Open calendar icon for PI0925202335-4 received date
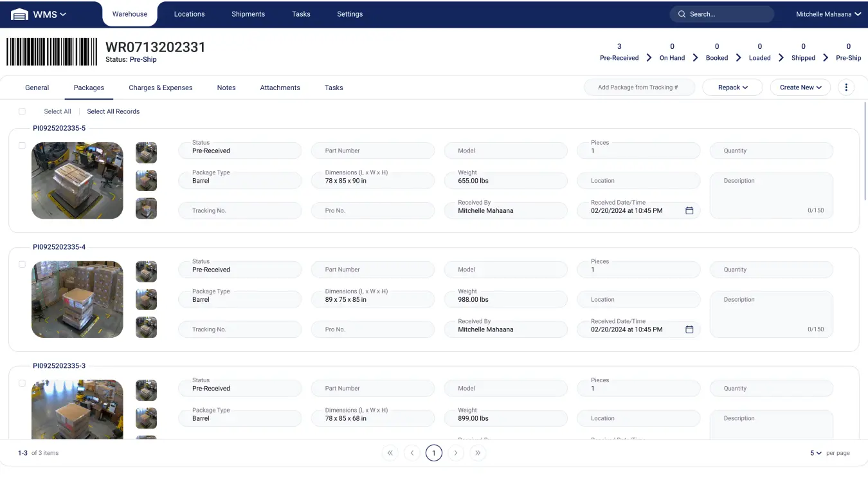The height and width of the screenshot is (480, 868). 689,329
